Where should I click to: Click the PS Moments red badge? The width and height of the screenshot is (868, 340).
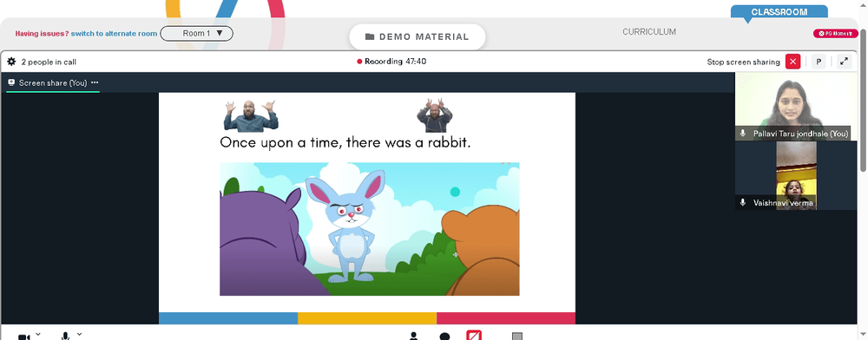(x=835, y=34)
